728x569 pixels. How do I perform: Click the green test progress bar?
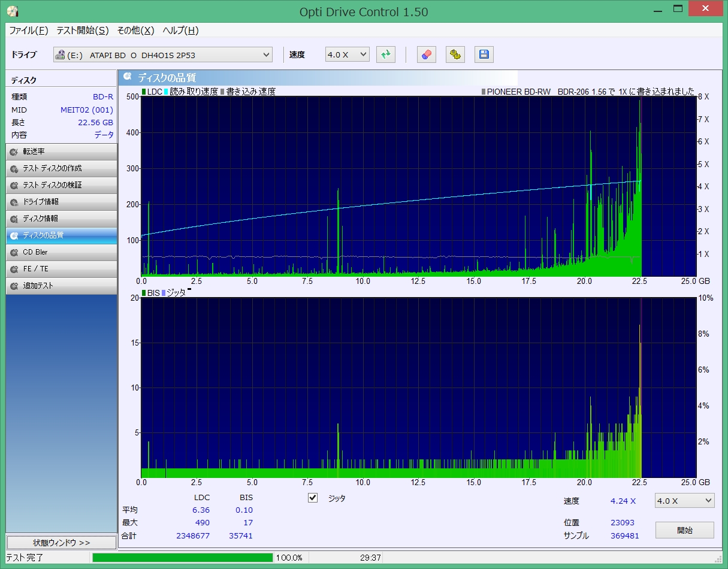pyautogui.click(x=182, y=558)
